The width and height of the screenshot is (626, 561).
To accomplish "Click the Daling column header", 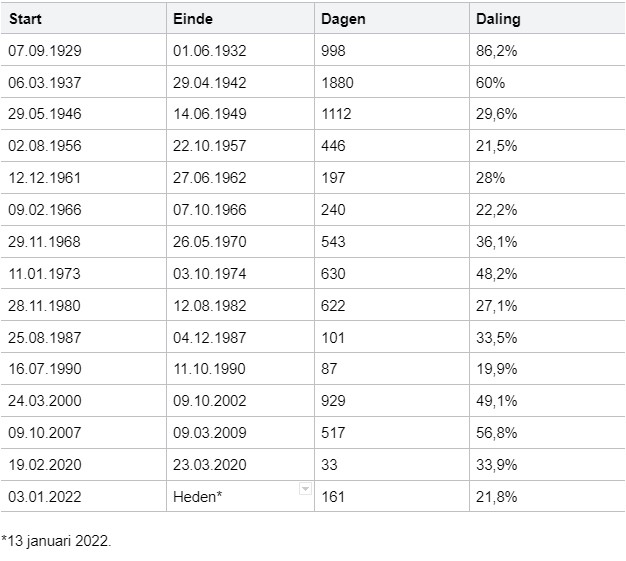I will [547, 18].
